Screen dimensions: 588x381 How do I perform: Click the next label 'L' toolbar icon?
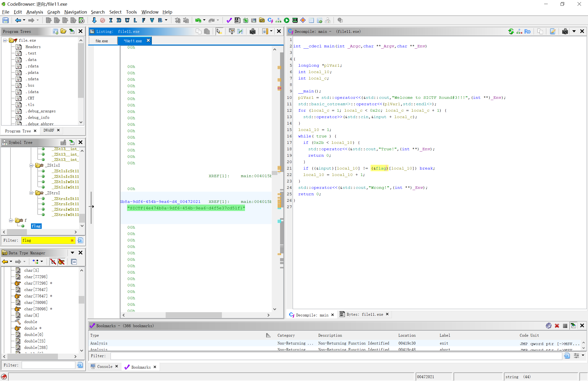135,20
